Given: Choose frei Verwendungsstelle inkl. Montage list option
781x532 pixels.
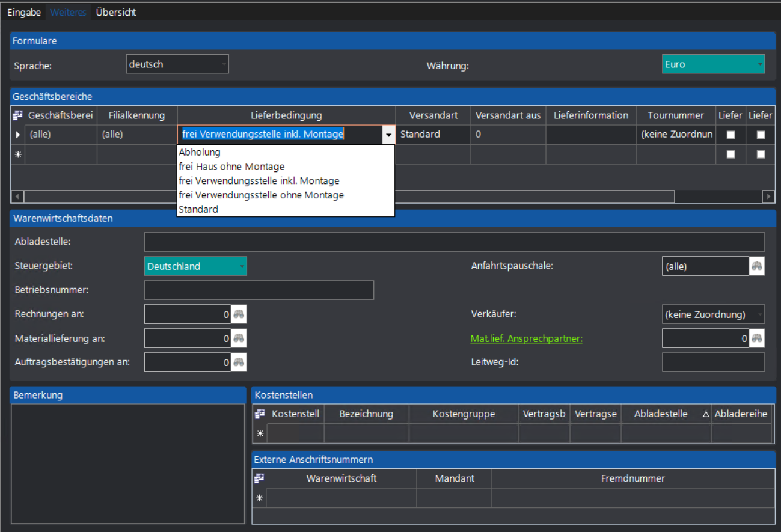Looking at the screenshot, I should [x=286, y=181].
